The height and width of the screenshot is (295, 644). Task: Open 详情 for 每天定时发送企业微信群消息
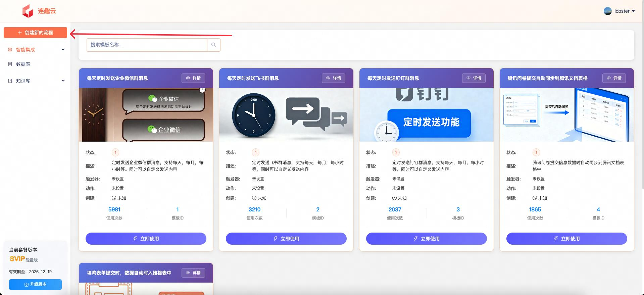coord(193,78)
